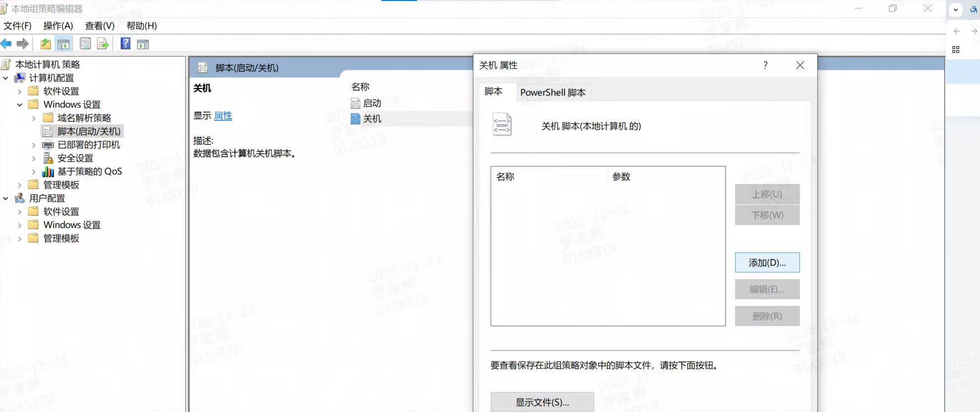Screen dimensions: 980x412
Task: Toggle the Show/Hide console tree icon
Action: (x=63, y=44)
